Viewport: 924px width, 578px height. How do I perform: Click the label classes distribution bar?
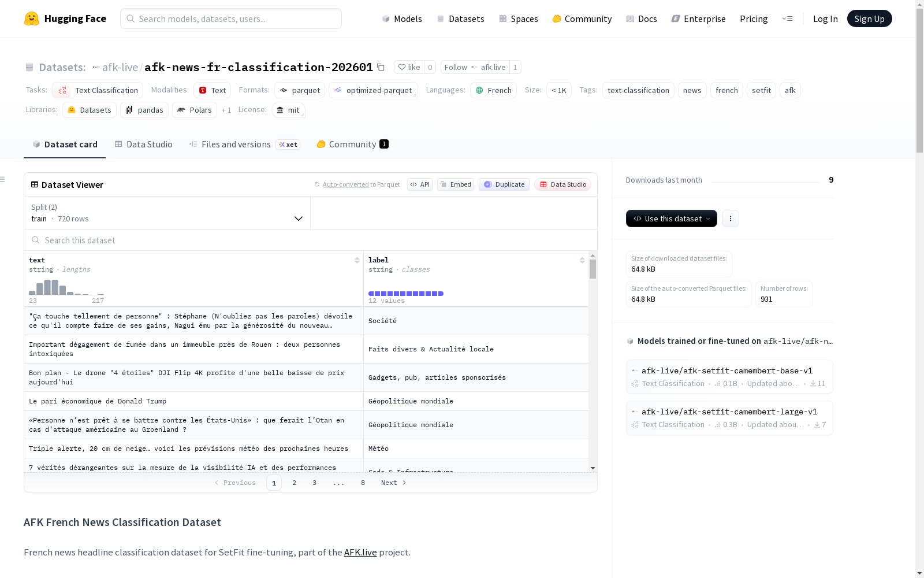(x=406, y=294)
